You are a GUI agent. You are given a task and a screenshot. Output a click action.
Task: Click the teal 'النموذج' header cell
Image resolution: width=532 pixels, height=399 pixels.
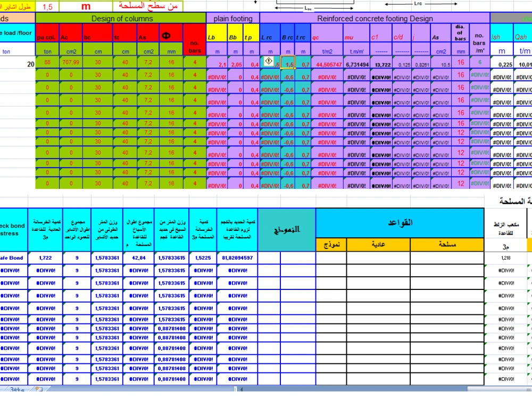pyautogui.click(x=287, y=230)
